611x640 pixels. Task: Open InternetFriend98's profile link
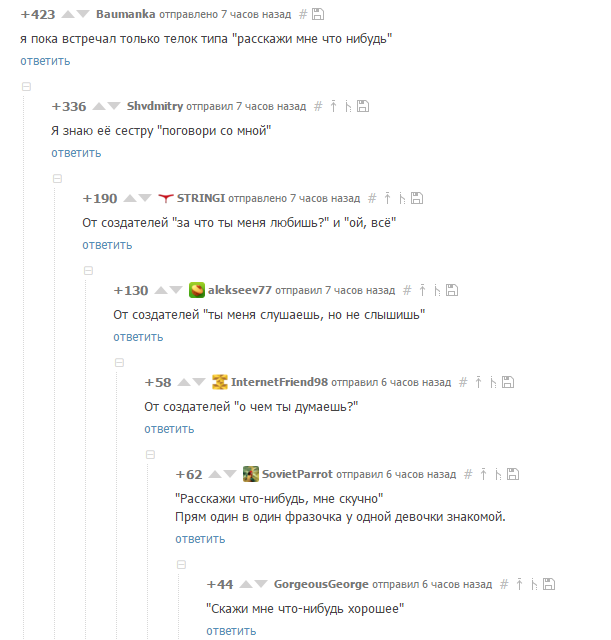pos(279,382)
